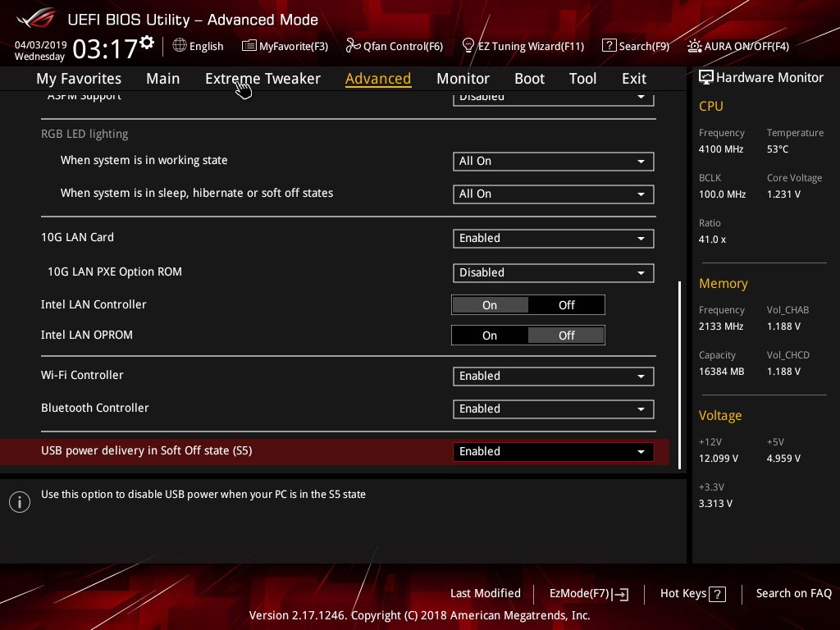840x630 pixels.
Task: Select Bluetooth Controller label
Action: click(95, 408)
